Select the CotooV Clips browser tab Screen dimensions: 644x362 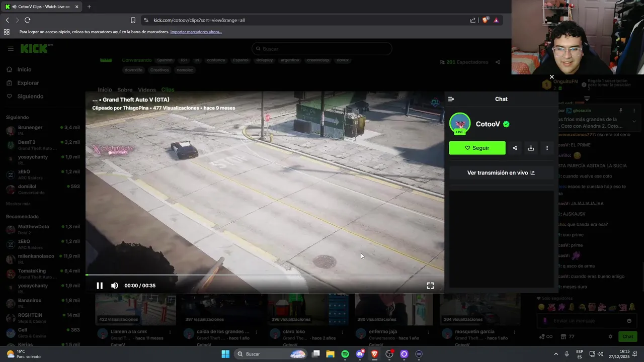tap(42, 7)
